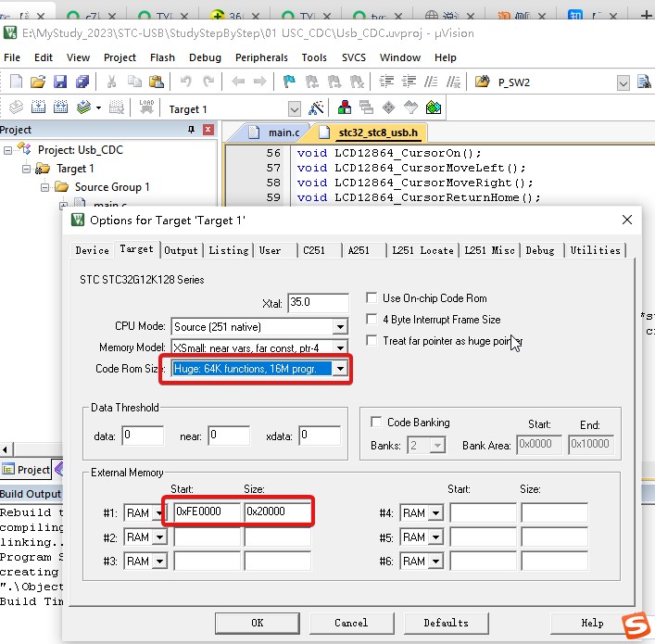Click the OK button in dialog
Image resolution: width=655 pixels, height=644 pixels.
258,623
